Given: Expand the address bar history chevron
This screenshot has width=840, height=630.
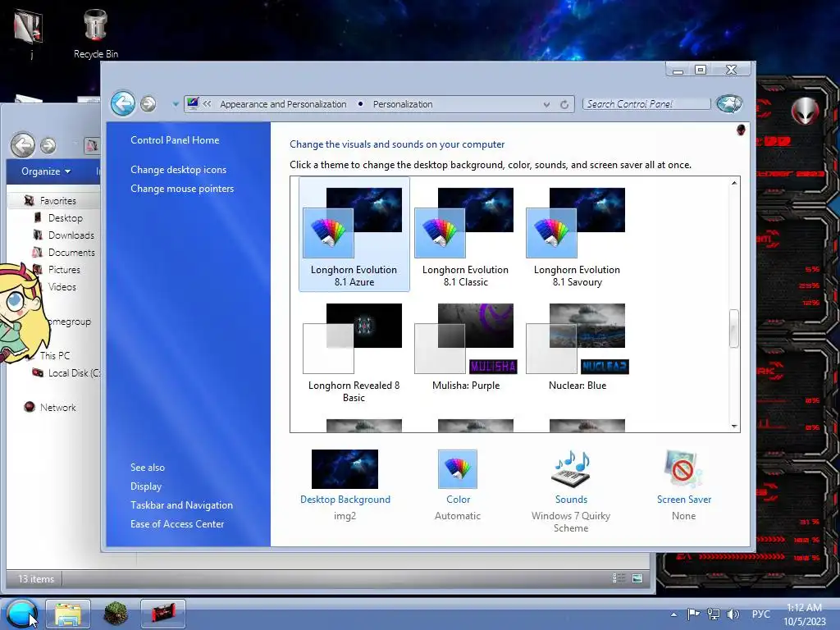Looking at the screenshot, I should [x=546, y=104].
